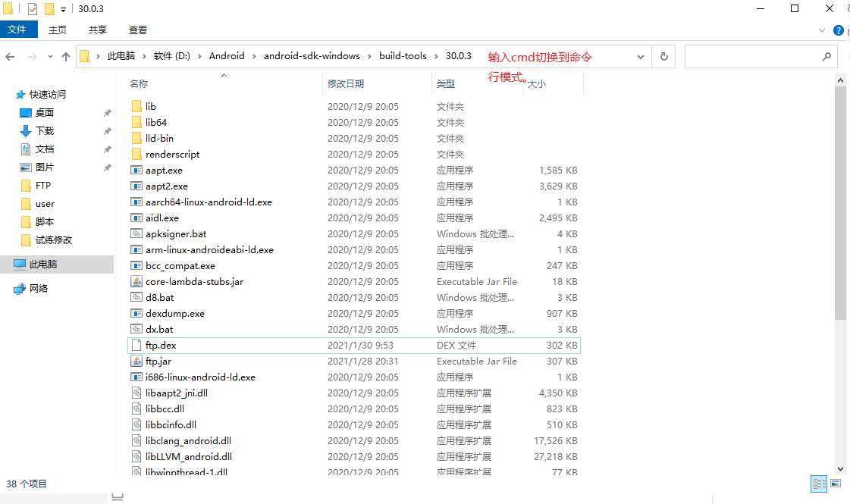The image size is (850, 504).
Task: Open the help question mark icon
Action: [839, 30]
